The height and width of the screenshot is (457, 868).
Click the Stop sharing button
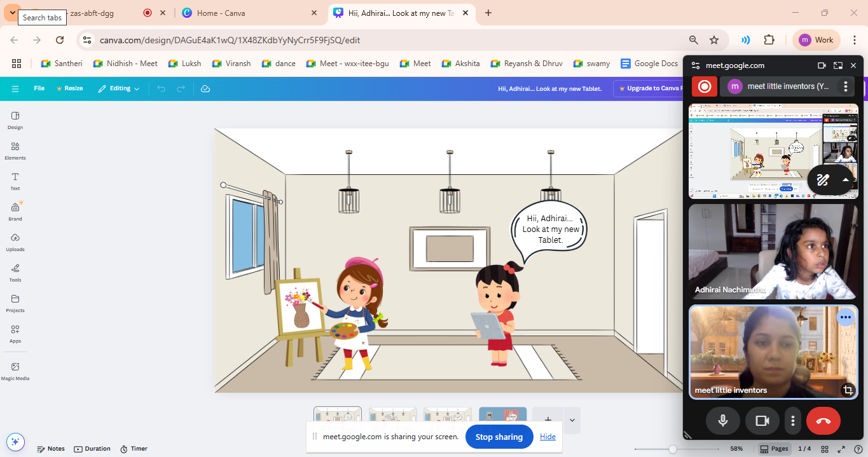(499, 437)
